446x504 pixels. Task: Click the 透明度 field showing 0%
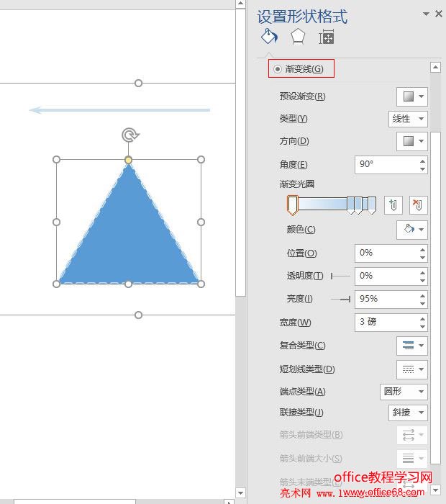(x=386, y=276)
